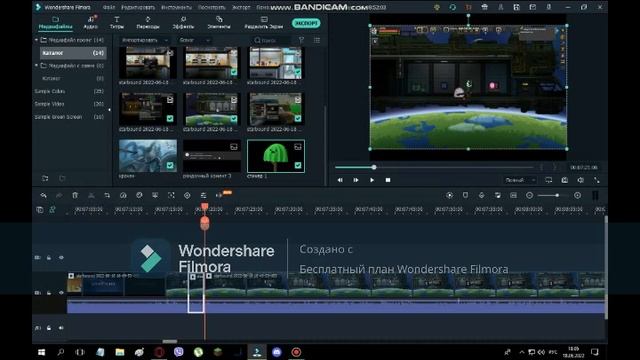Switch to the Elements tab
Screen dimensions: 640x360
point(219,23)
